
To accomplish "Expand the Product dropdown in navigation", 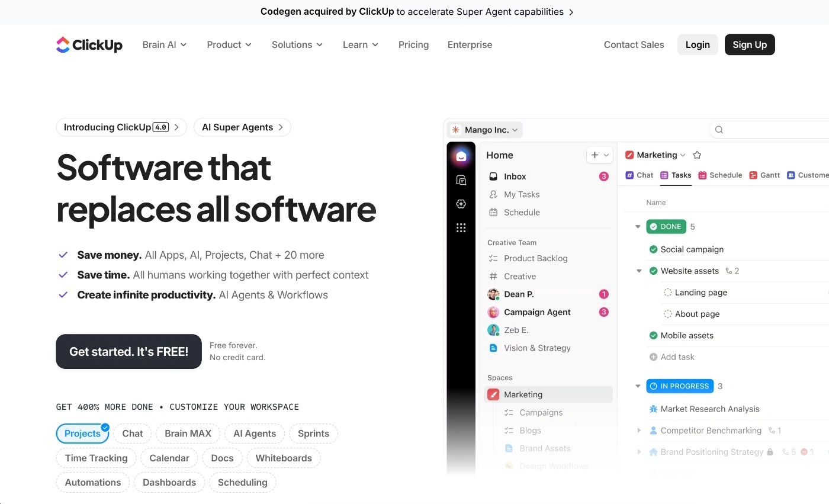I will click(229, 44).
